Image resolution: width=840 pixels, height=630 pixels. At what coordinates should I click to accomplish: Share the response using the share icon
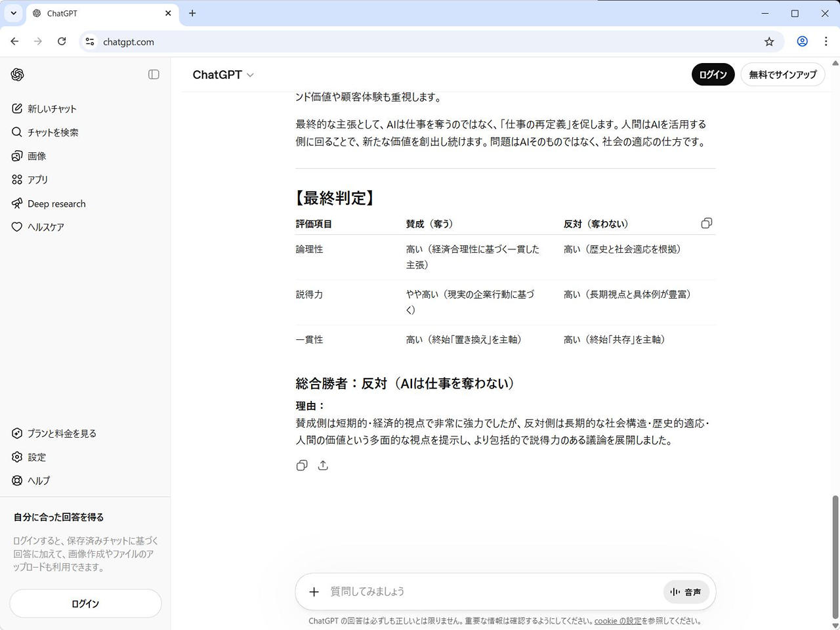click(323, 465)
